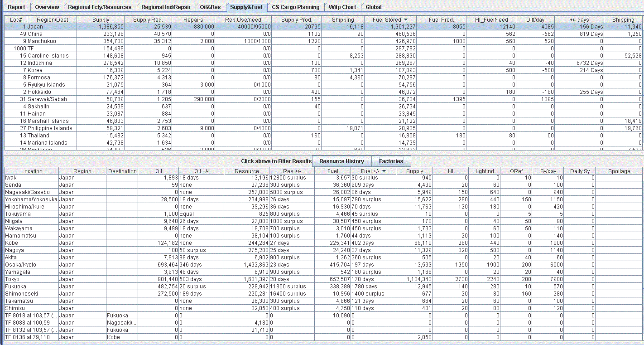Viewport: 644px width, 345px height.
Task: Select the Osaka/Kyoto location row
Action: point(323,265)
